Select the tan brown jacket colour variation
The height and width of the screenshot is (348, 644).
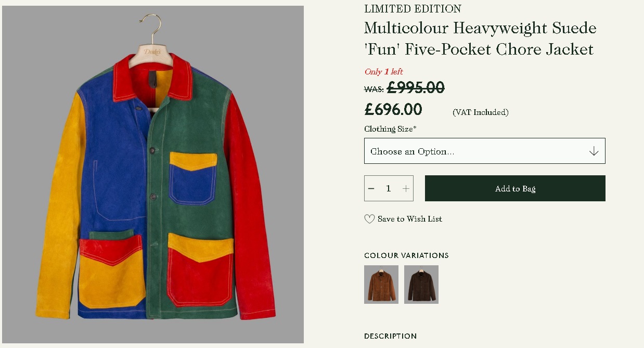tap(381, 285)
